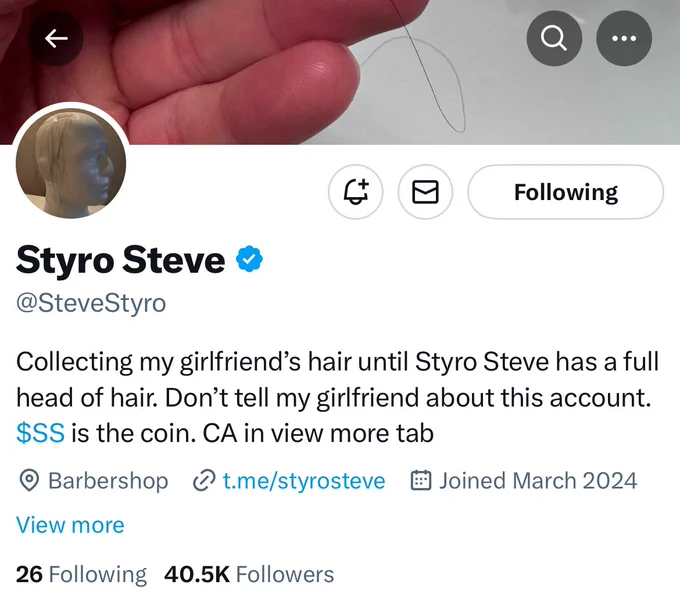Click the Barbershop location pin icon

(x=29, y=481)
